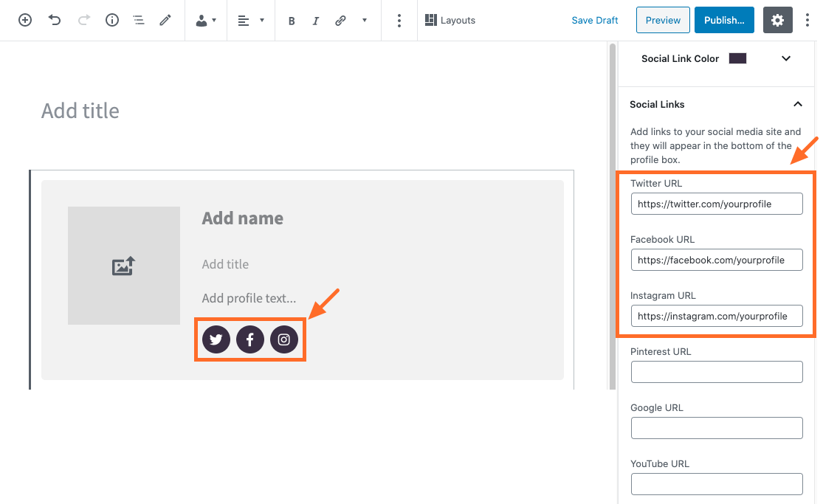Click the Instagram icon in profile box
Screen dimensions: 823x504
click(x=284, y=339)
